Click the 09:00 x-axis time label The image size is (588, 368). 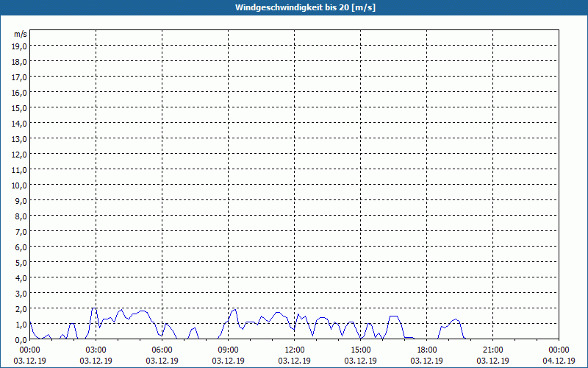pos(229,350)
